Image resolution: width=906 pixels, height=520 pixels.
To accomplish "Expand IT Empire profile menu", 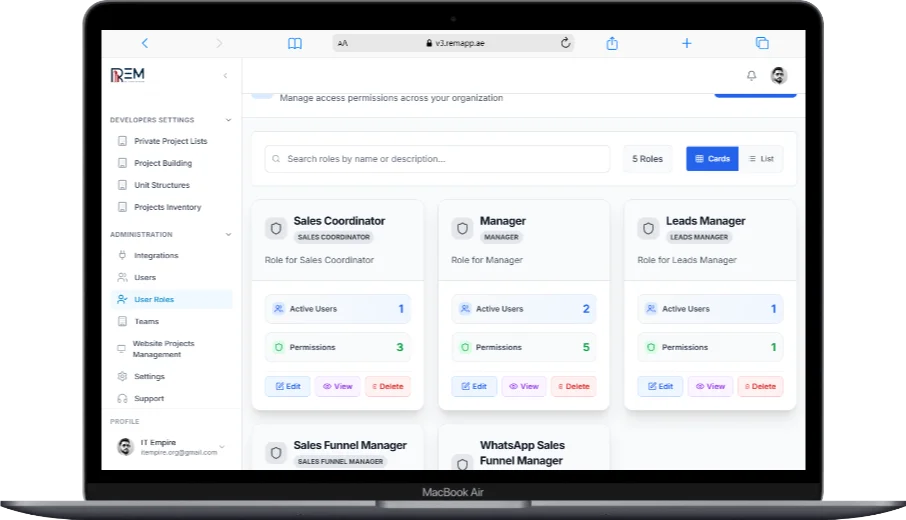I will (222, 447).
